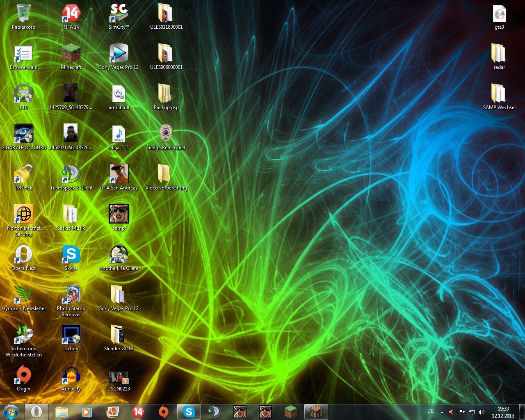Select the SimCity desktop shortcut
The image size is (525, 420).
click(119, 14)
